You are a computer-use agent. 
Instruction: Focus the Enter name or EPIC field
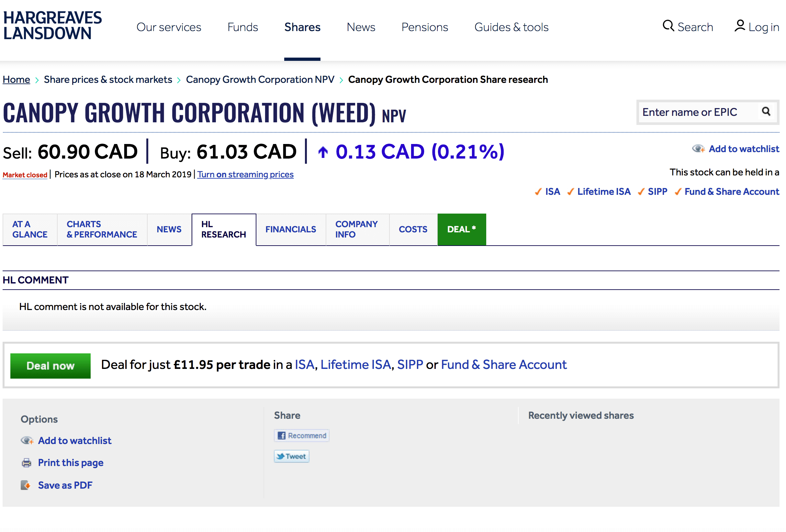[x=698, y=112]
